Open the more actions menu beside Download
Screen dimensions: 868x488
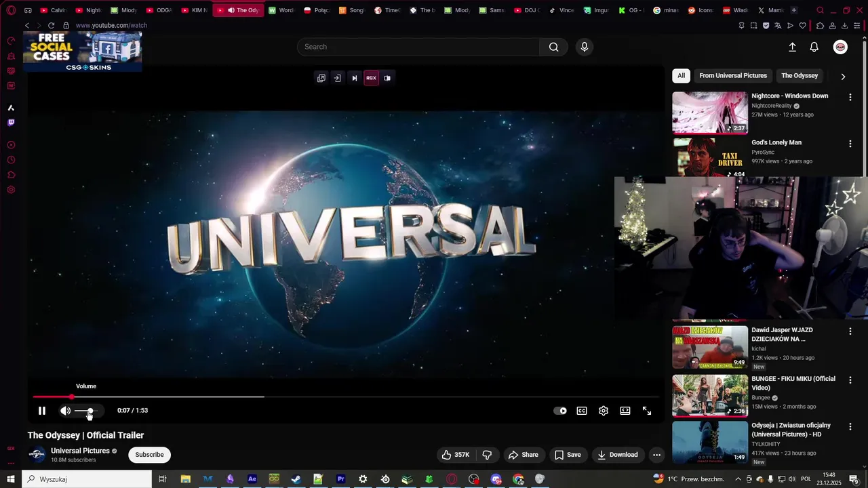click(656, 455)
